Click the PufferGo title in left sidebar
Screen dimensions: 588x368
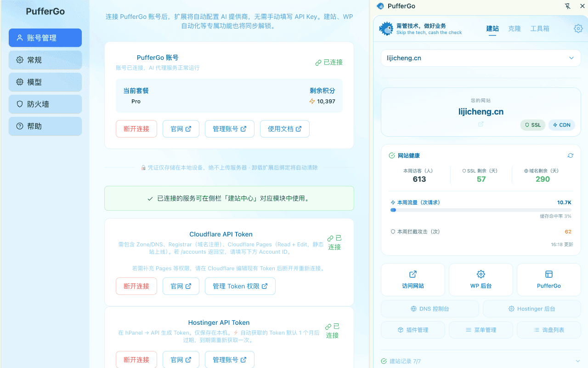click(45, 11)
